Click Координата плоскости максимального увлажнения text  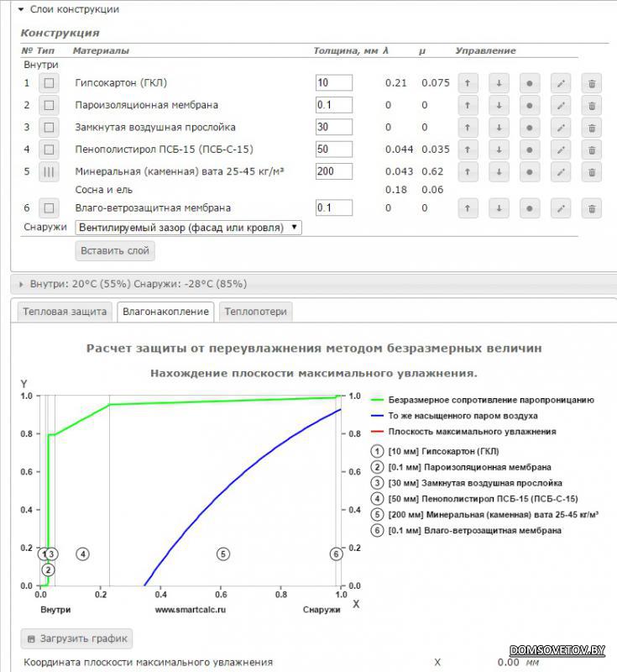point(148,663)
